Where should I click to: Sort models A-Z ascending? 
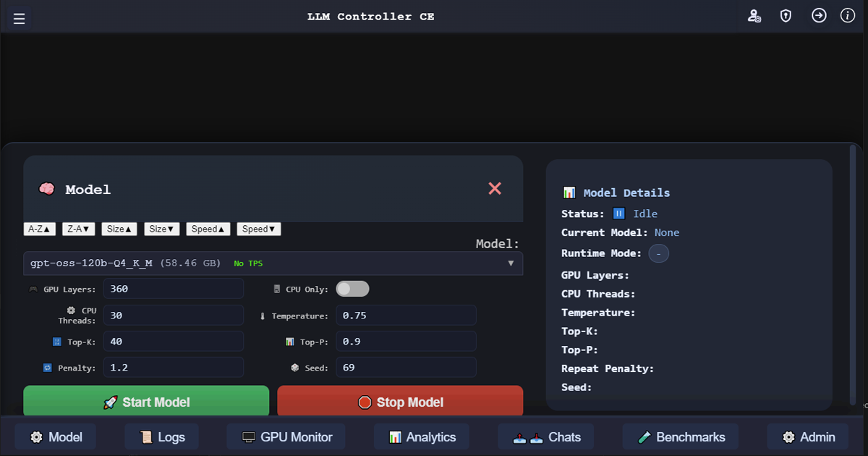[40, 229]
